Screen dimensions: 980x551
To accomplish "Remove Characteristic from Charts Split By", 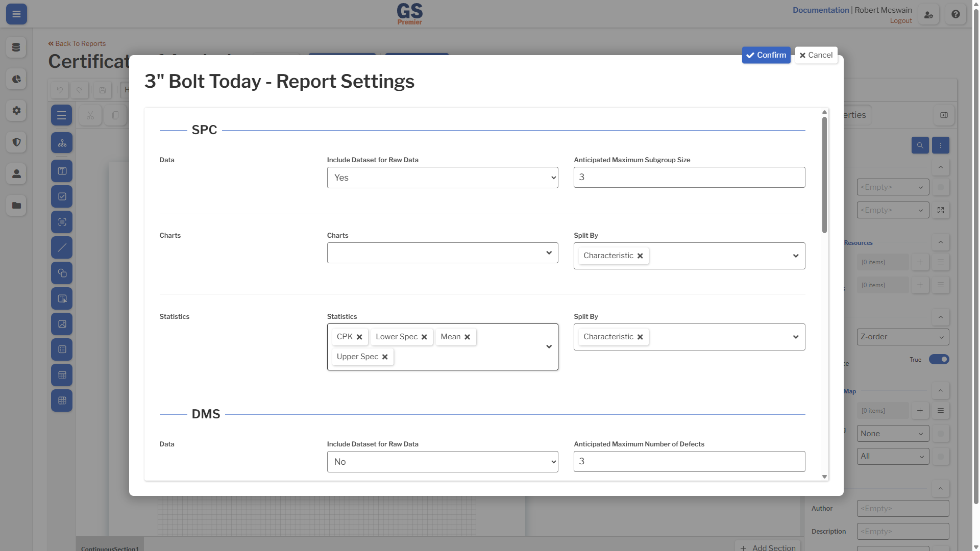I will pos(640,256).
